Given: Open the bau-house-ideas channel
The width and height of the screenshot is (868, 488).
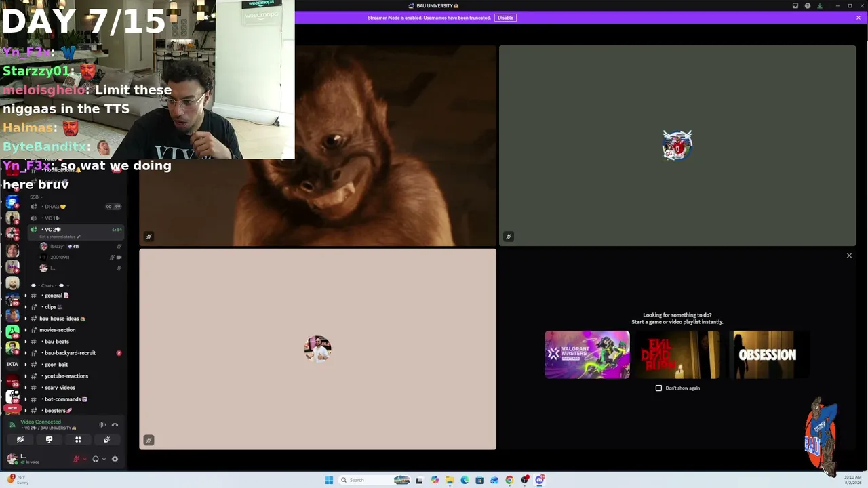Looking at the screenshot, I should (75, 319).
